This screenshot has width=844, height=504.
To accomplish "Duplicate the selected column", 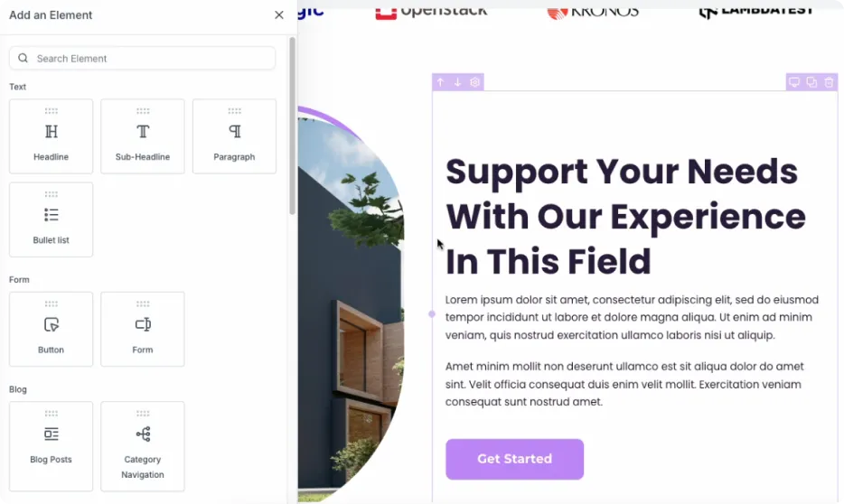I will 811,82.
